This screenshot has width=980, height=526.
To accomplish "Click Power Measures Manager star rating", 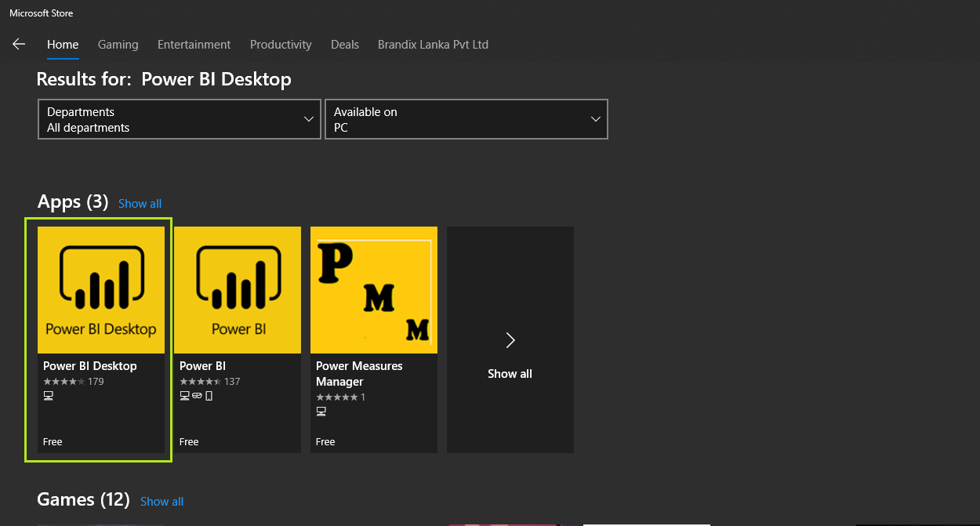I will [x=337, y=397].
